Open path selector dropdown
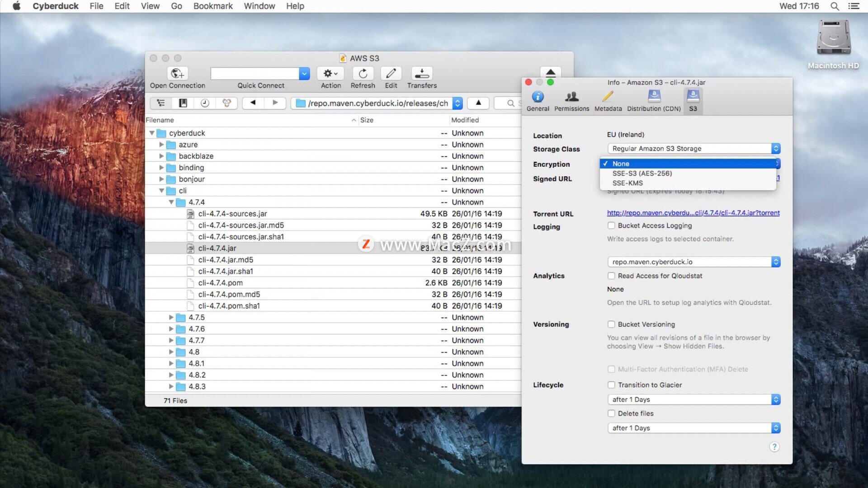This screenshot has width=868, height=488. pos(458,103)
